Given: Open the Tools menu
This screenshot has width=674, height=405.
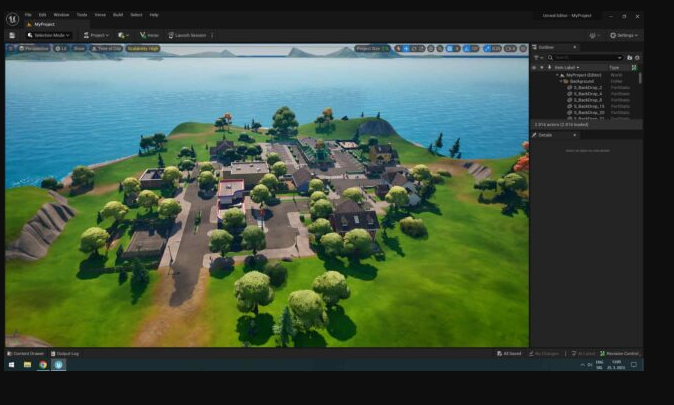Looking at the screenshot, I should [x=82, y=15].
